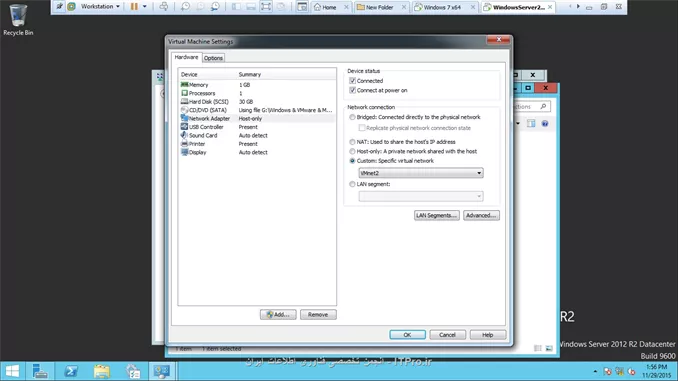Screen dimensions: 678x381
Task: Click the help icon in background window
Action: (x=545, y=124)
